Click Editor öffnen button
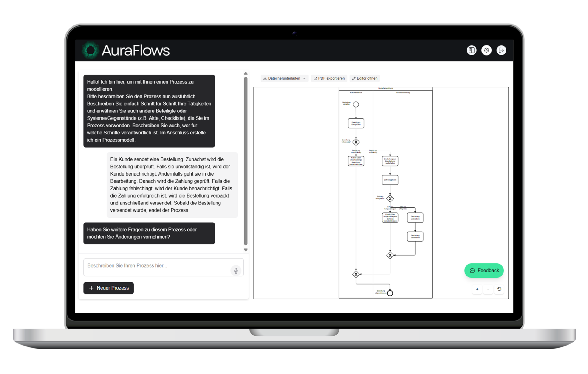 click(x=365, y=78)
